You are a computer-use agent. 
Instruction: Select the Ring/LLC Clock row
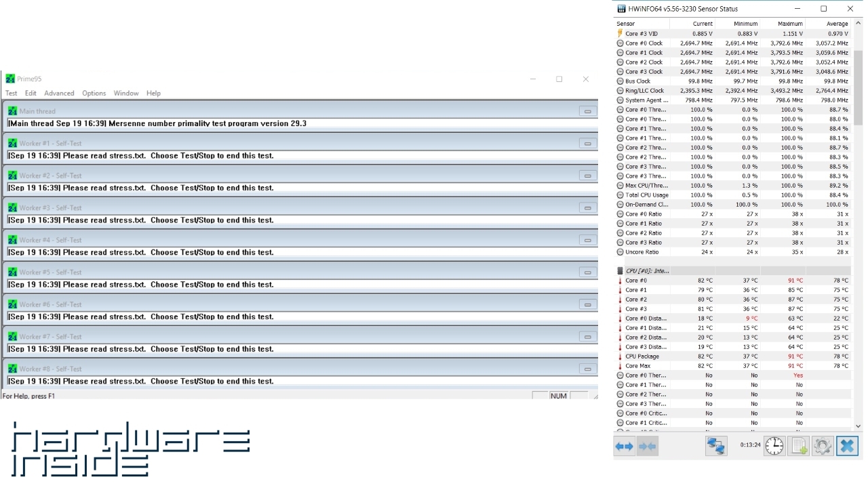732,90
